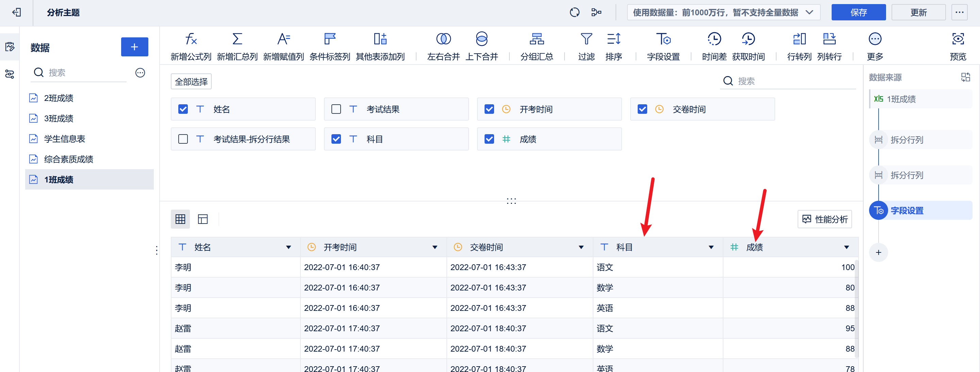Click the 行转列 rows-to-columns icon

pyautogui.click(x=799, y=39)
